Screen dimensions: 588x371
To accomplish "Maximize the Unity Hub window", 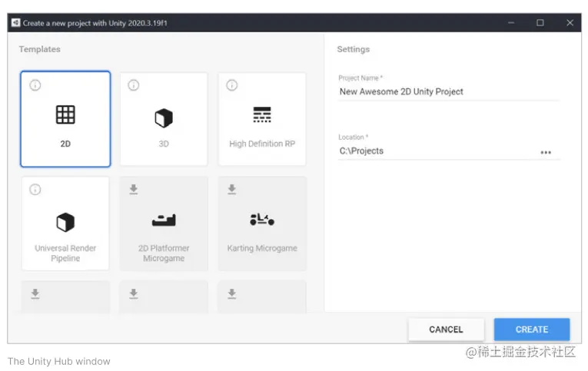I will coord(540,23).
